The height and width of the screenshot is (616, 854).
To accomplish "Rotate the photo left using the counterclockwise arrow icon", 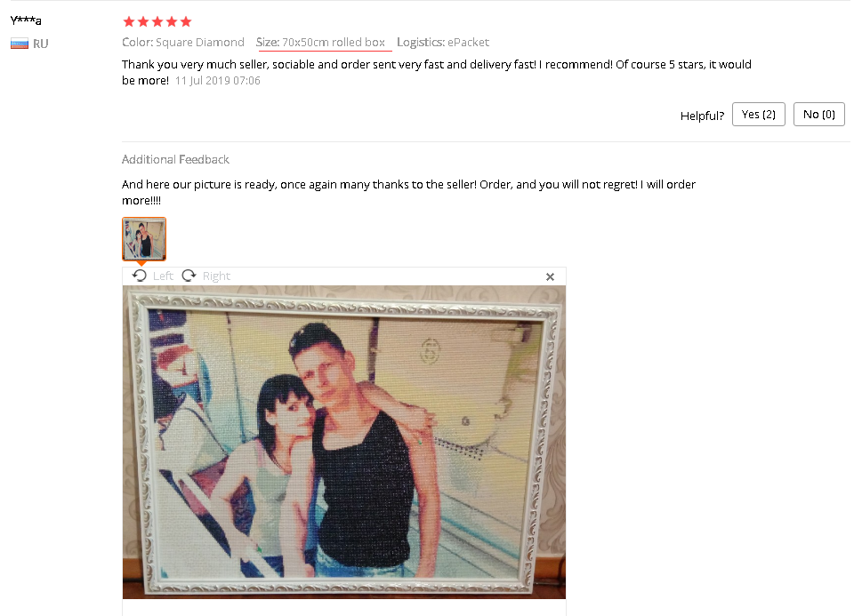I will 140,276.
